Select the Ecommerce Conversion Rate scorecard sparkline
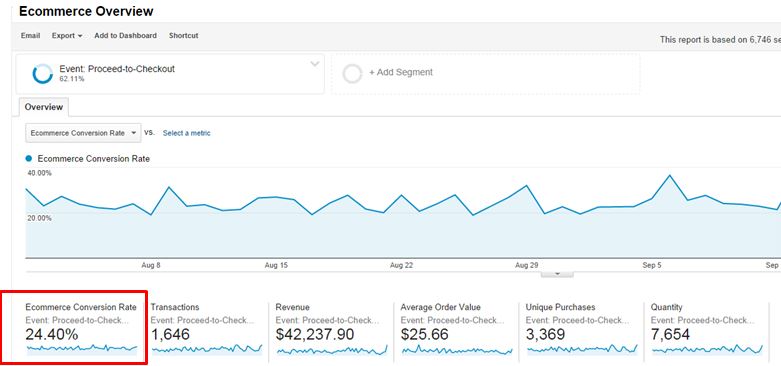The height and width of the screenshot is (366, 781). 82,348
